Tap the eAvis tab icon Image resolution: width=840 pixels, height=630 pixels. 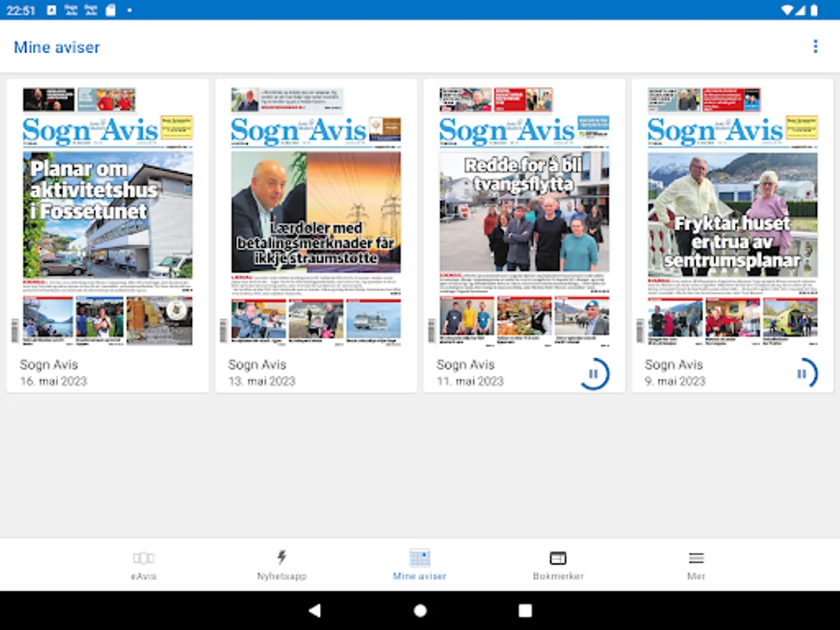(143, 558)
